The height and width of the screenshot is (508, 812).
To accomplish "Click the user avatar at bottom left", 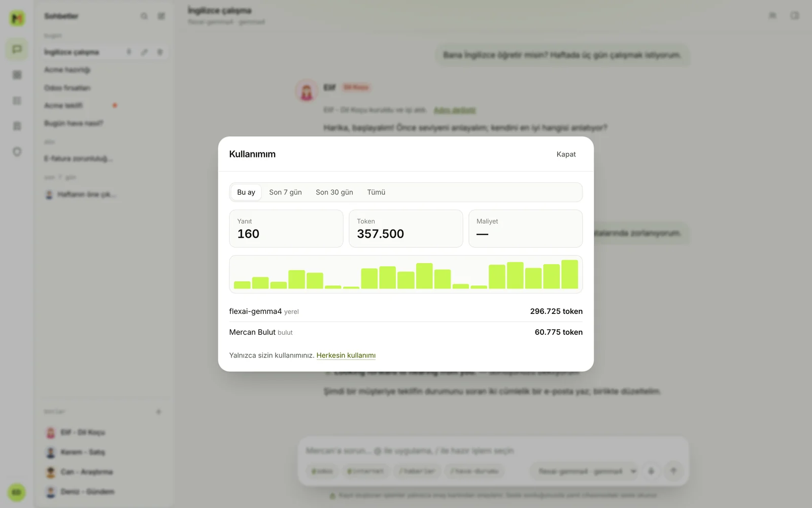I will [x=17, y=492].
